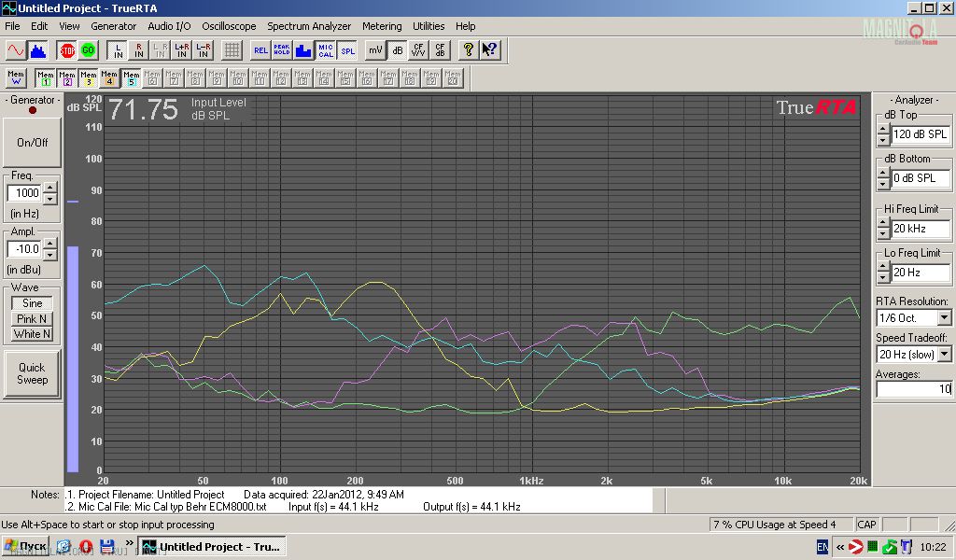
Task: Click the EN language indicator
Action: (x=822, y=547)
